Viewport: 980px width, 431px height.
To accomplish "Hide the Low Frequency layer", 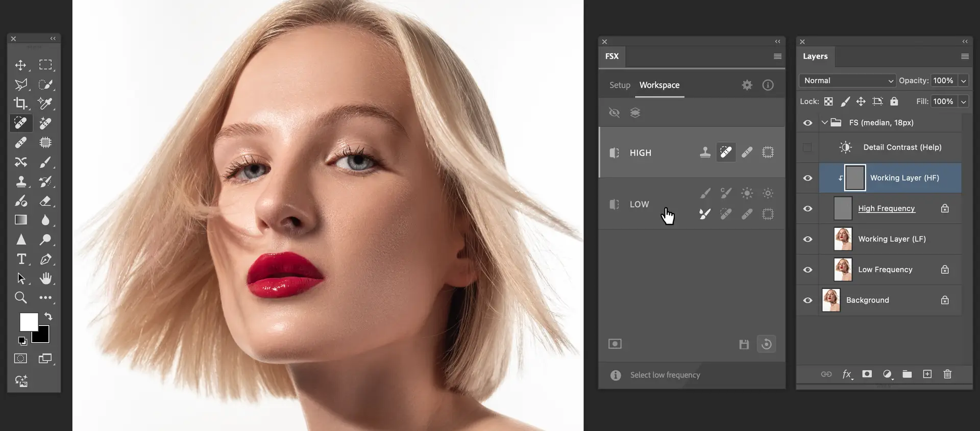I will coord(807,270).
